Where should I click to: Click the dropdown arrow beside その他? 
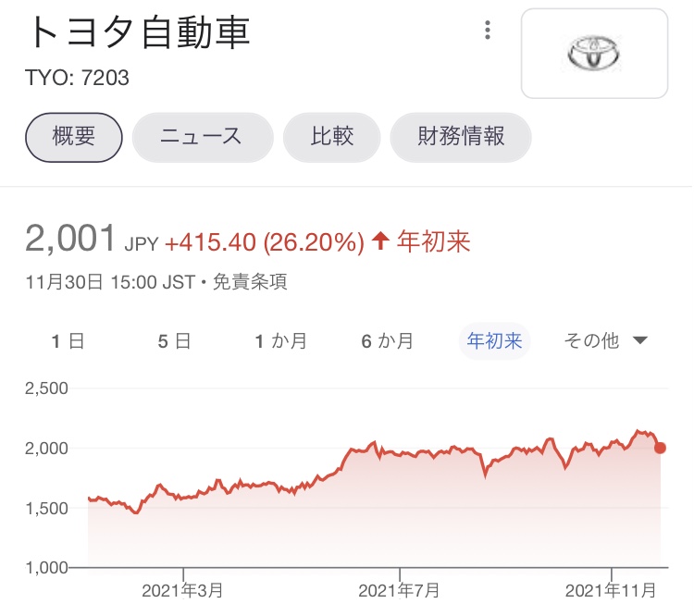(x=640, y=341)
